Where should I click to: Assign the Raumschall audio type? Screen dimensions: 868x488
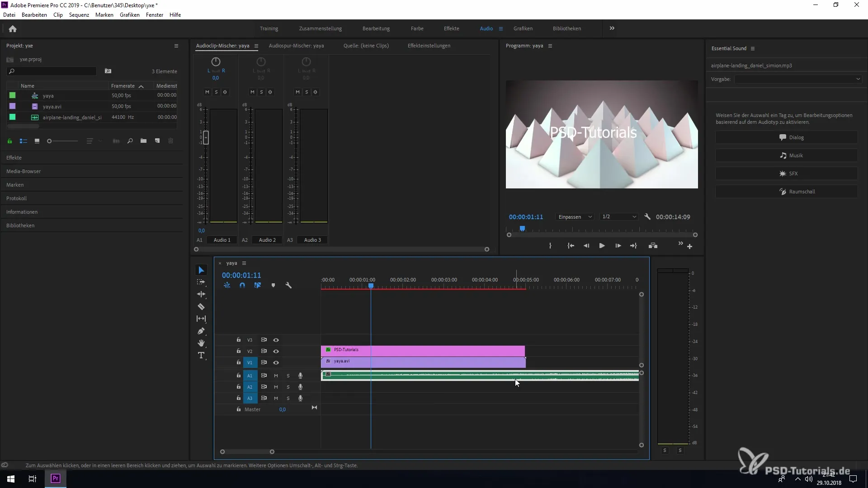786,192
